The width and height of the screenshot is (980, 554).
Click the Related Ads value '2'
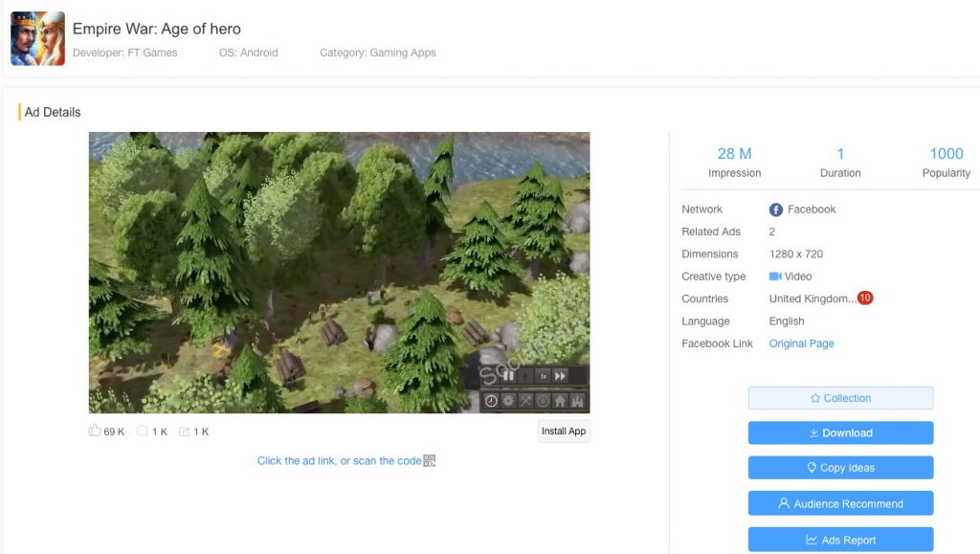click(772, 232)
